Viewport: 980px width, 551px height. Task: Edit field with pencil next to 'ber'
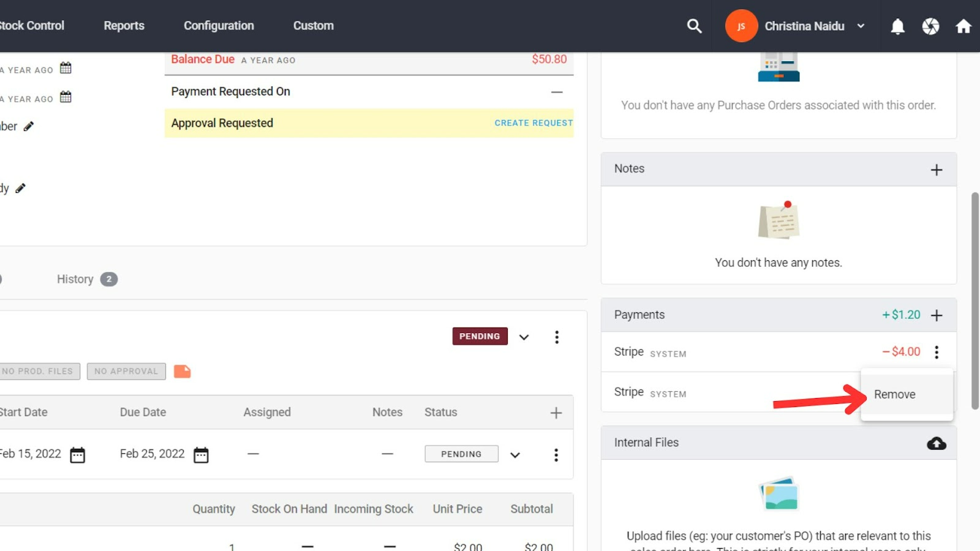[29, 126]
